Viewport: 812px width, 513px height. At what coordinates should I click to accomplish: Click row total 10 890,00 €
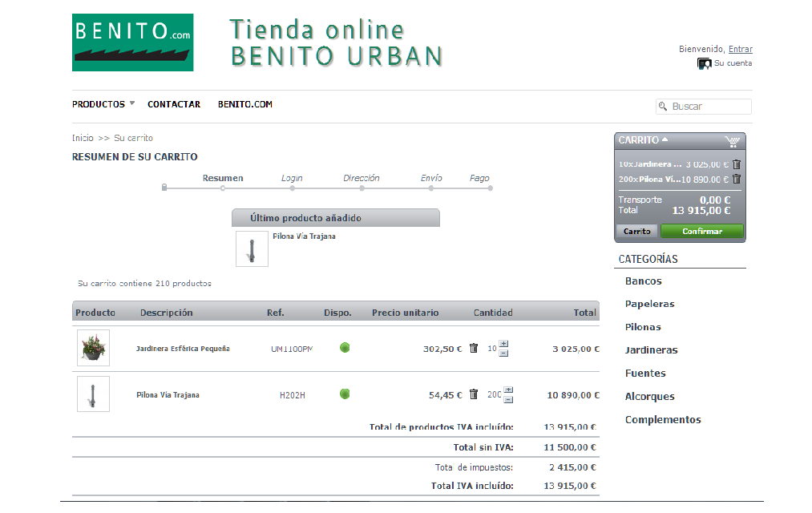click(573, 395)
